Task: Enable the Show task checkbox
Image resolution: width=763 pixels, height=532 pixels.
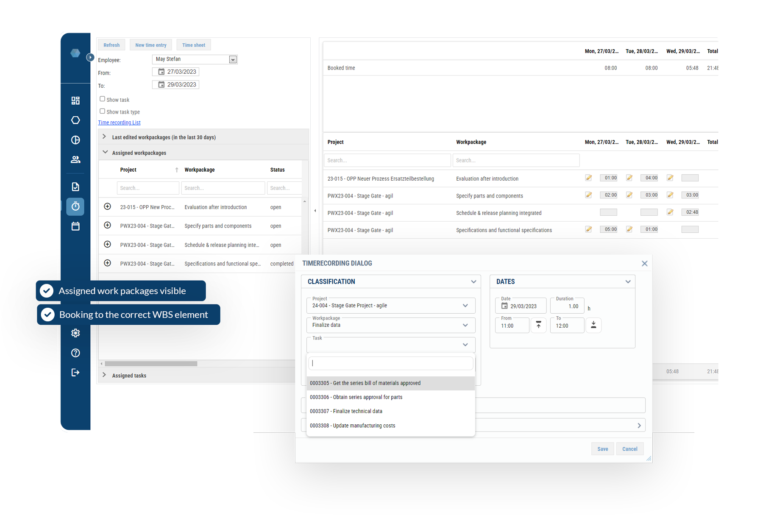Action: coord(102,98)
